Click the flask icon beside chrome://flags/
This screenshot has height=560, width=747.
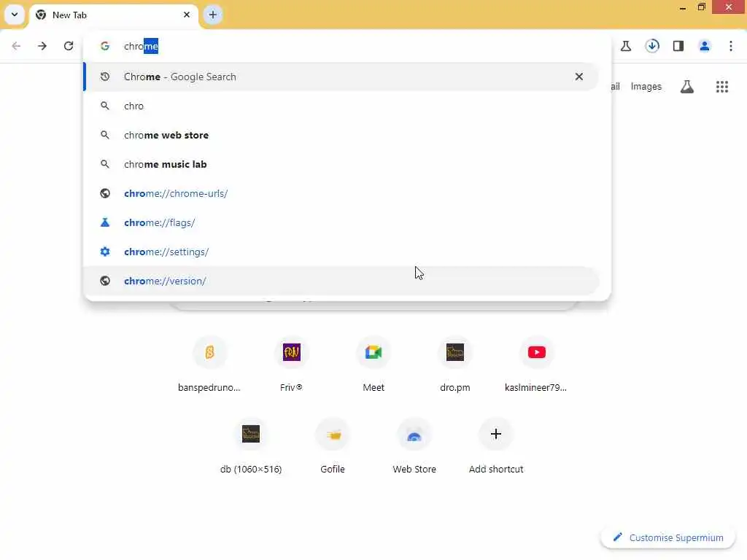(105, 222)
